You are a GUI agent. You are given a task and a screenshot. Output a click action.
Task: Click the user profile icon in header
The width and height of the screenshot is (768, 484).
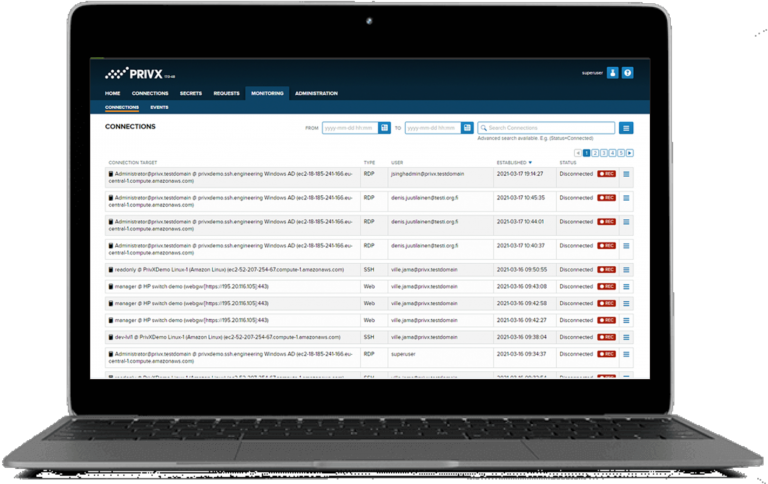tap(613, 72)
